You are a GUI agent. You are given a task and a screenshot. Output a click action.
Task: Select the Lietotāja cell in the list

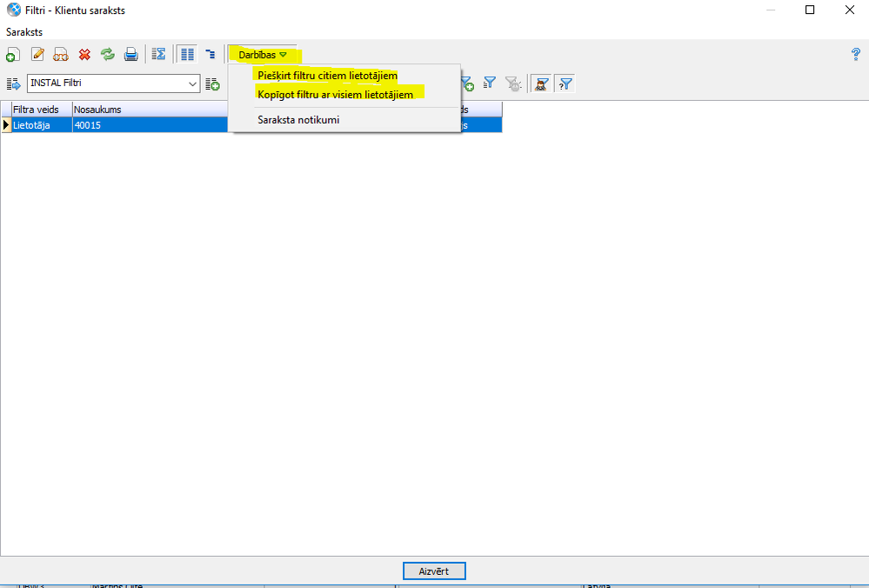click(x=42, y=124)
